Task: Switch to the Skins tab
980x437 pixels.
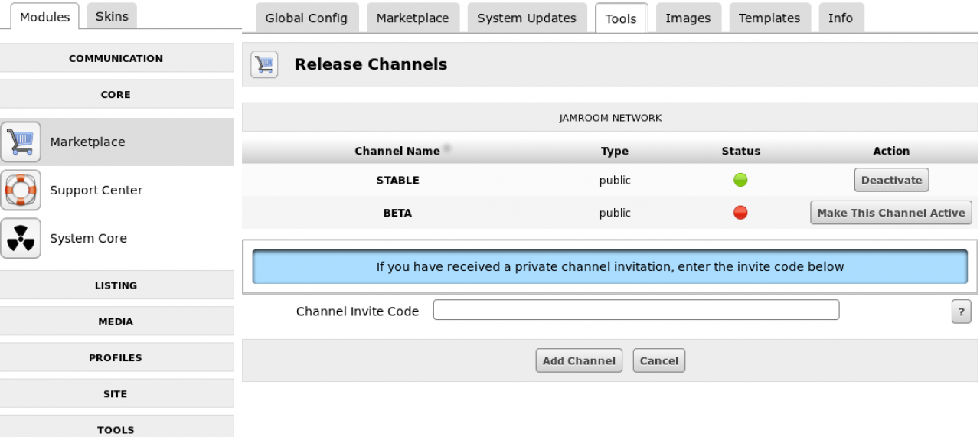Action: (112, 17)
